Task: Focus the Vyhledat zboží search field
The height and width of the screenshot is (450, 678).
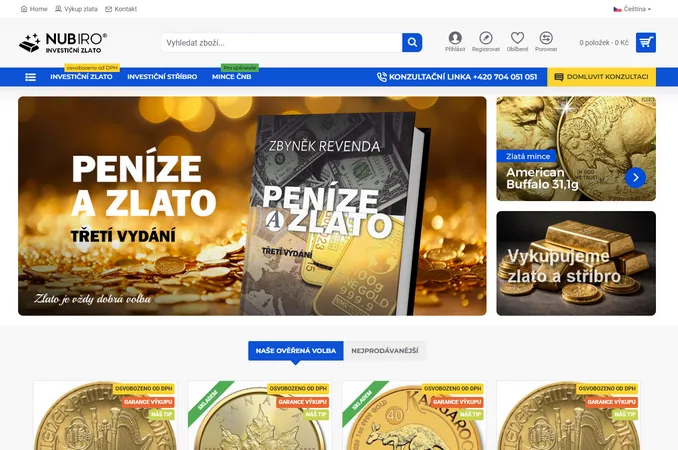Action: (x=281, y=43)
